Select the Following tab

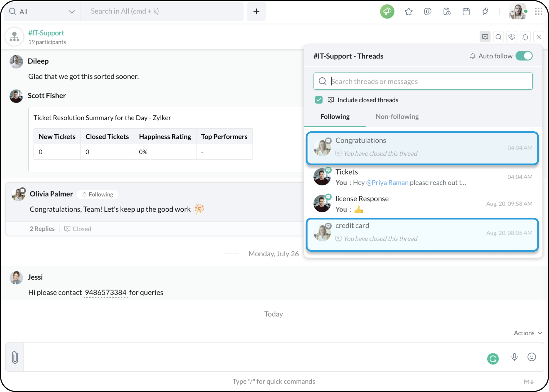(335, 117)
